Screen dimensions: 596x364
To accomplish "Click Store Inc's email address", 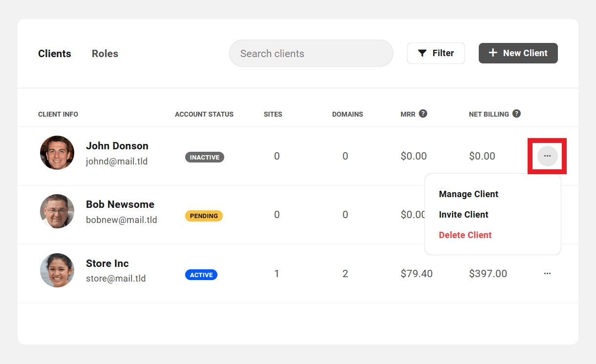I will 116,278.
